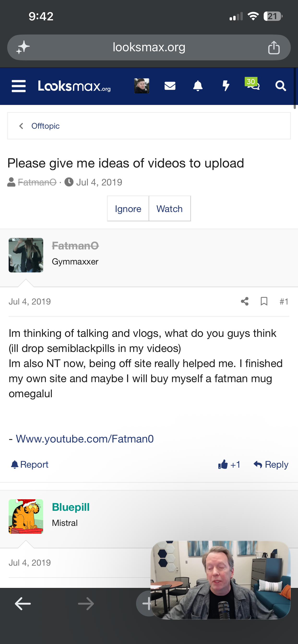
Task: Bookmark post #1 with the bookmark icon
Action: click(264, 301)
